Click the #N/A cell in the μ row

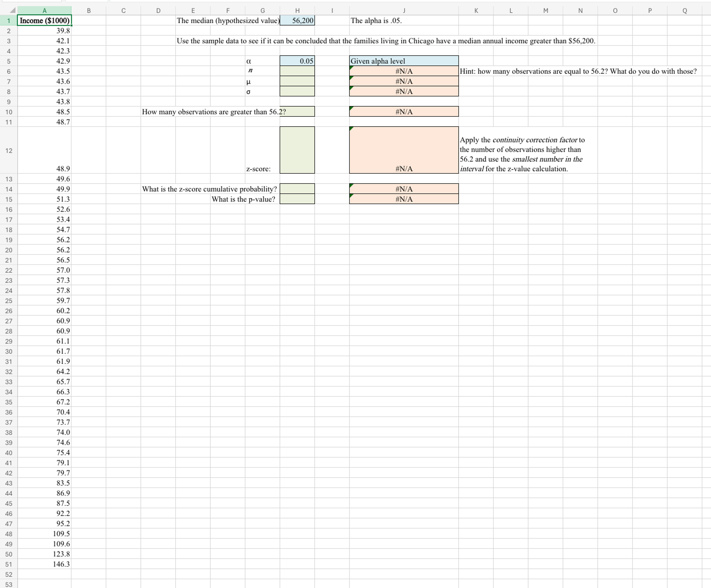404,81
